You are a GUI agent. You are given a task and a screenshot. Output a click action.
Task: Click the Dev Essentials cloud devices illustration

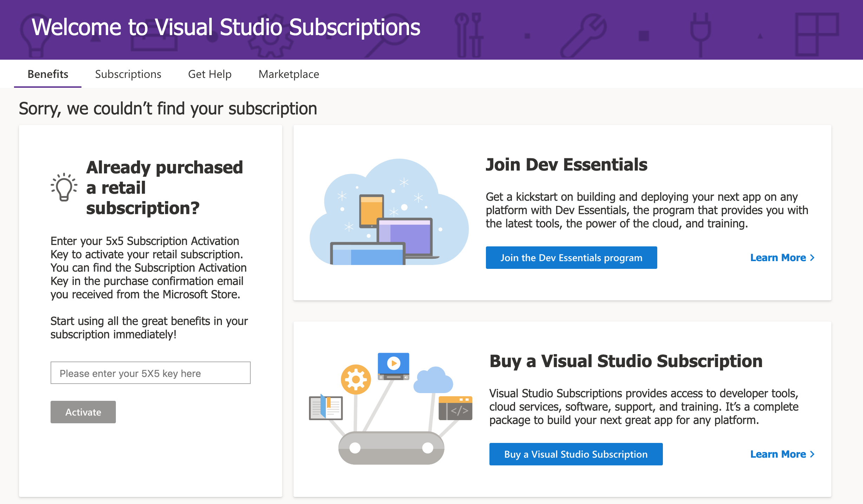389,212
